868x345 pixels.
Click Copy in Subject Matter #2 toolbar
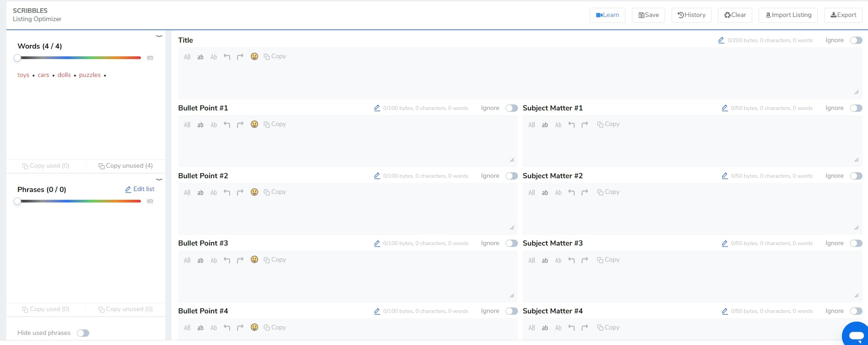(x=608, y=192)
